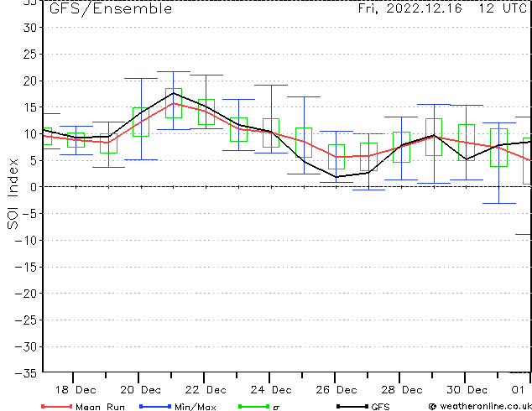
Task: Click the 26 Dec x-axis label
Action: tap(336, 390)
